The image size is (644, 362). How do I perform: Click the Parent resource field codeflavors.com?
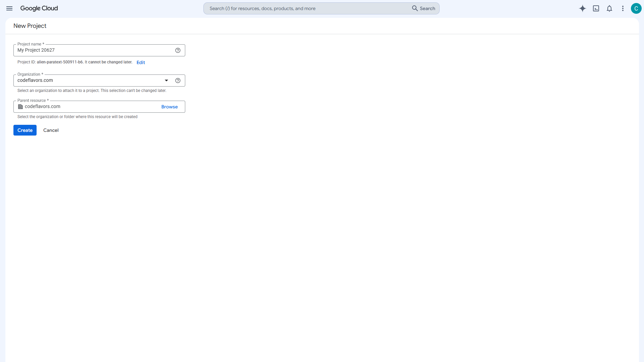tap(99, 107)
